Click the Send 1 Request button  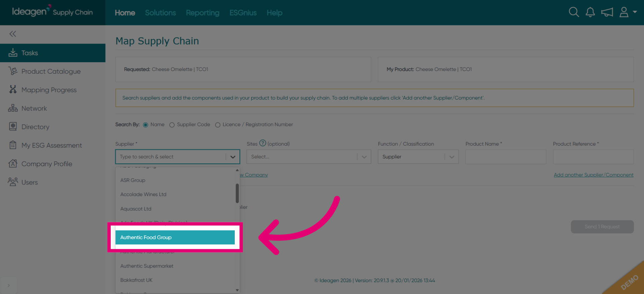(x=602, y=227)
